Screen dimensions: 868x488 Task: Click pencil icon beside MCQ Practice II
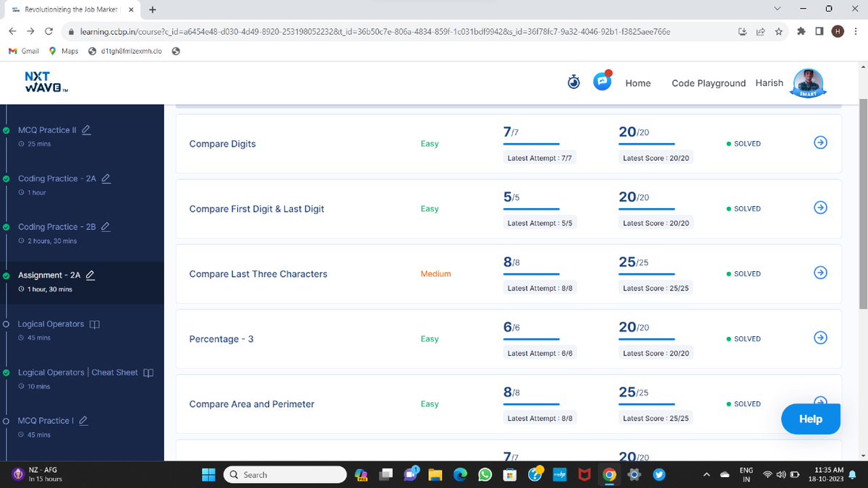pyautogui.click(x=87, y=129)
